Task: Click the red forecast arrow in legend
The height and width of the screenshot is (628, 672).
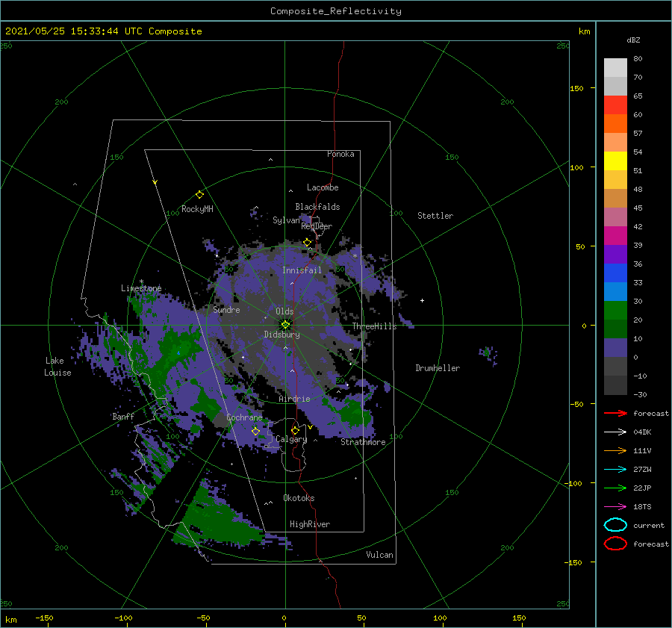Action: click(x=615, y=413)
